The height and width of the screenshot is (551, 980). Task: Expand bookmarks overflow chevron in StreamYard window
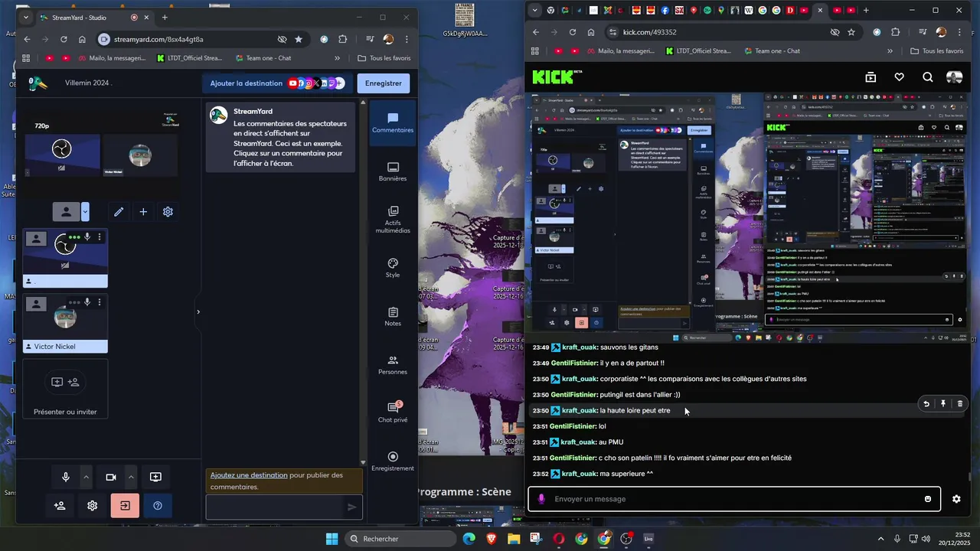coord(337,58)
